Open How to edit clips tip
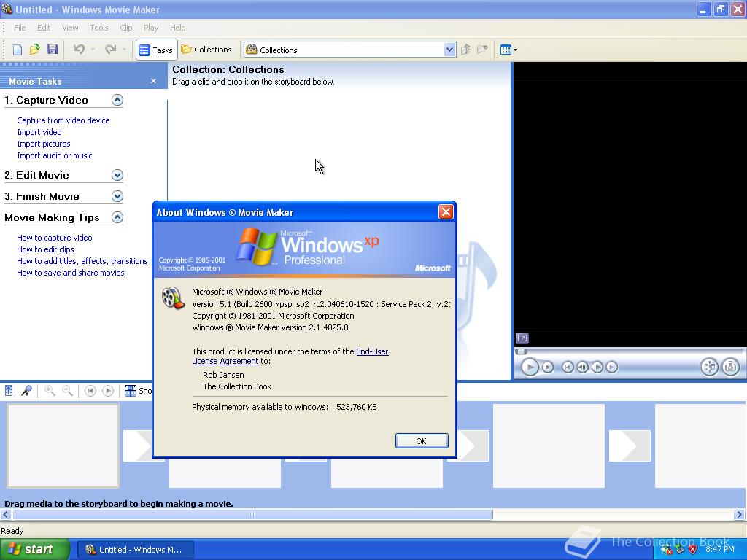The height and width of the screenshot is (560, 747). click(x=45, y=249)
